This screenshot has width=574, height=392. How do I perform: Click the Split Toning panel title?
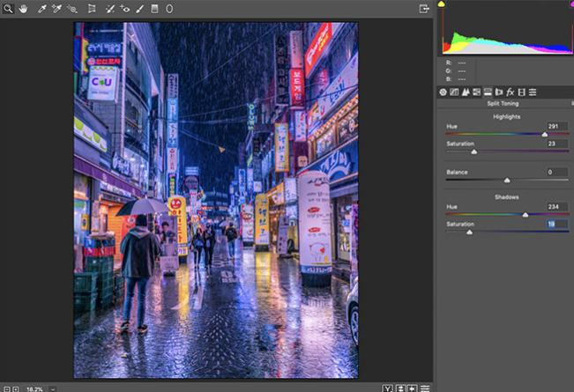[503, 104]
